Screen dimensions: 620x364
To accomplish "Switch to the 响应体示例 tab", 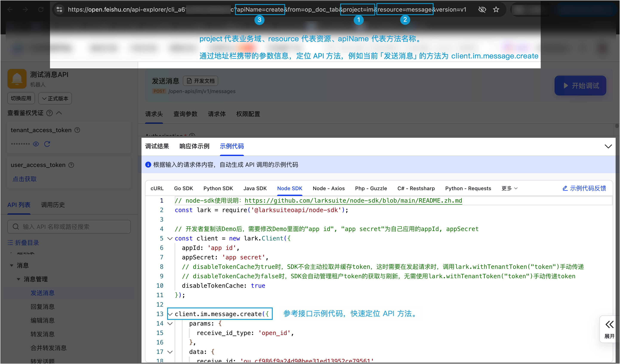I will coord(194,147).
